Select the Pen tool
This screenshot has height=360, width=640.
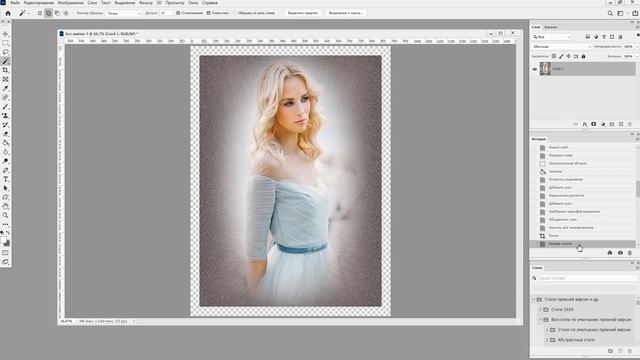(x=5, y=170)
